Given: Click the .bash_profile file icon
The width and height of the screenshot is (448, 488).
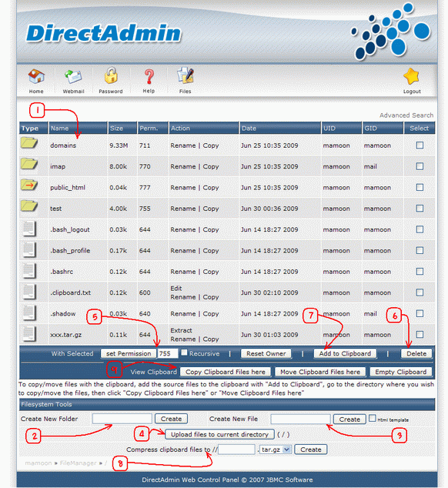Looking at the screenshot, I should pyautogui.click(x=29, y=250).
